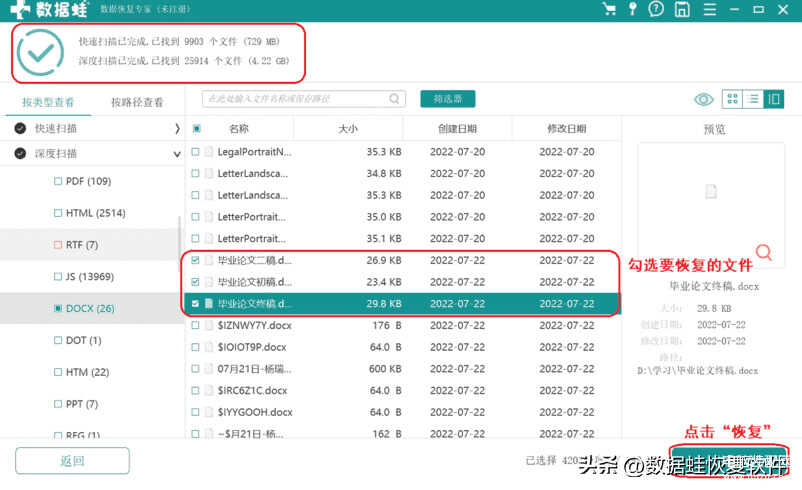The image size is (802, 490).
Task: Click the magnifier icon in preview pane
Action: (764, 252)
